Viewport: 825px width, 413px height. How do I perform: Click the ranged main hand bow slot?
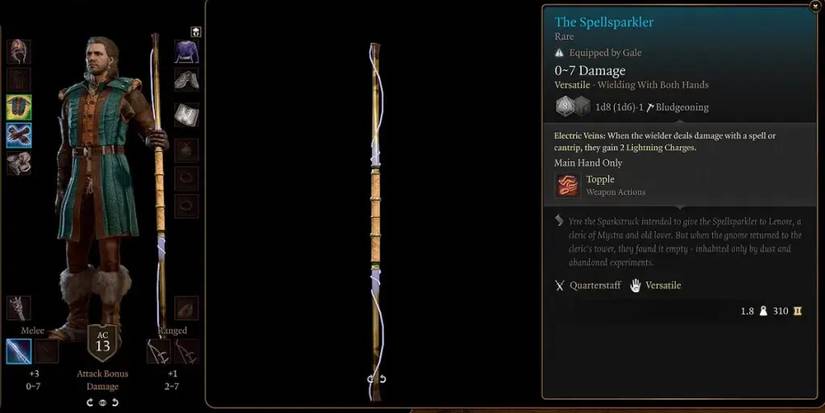158,351
